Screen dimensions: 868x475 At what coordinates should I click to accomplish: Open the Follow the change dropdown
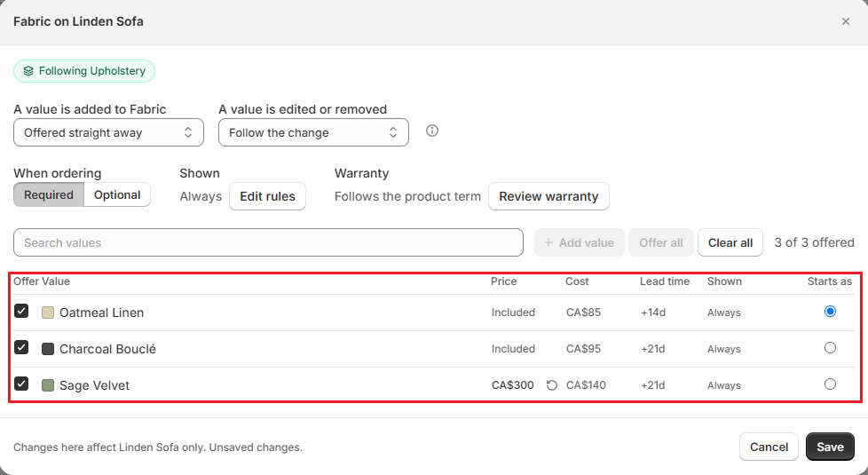click(x=313, y=133)
